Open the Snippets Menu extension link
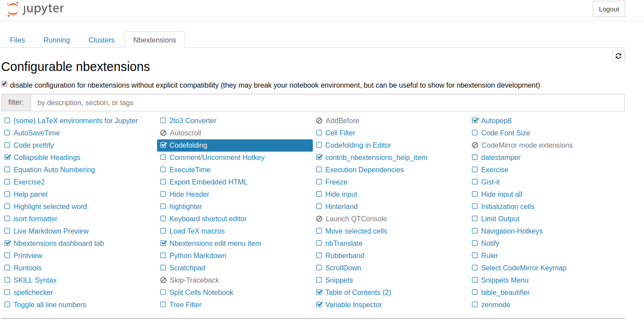644x326 pixels. tap(505, 280)
